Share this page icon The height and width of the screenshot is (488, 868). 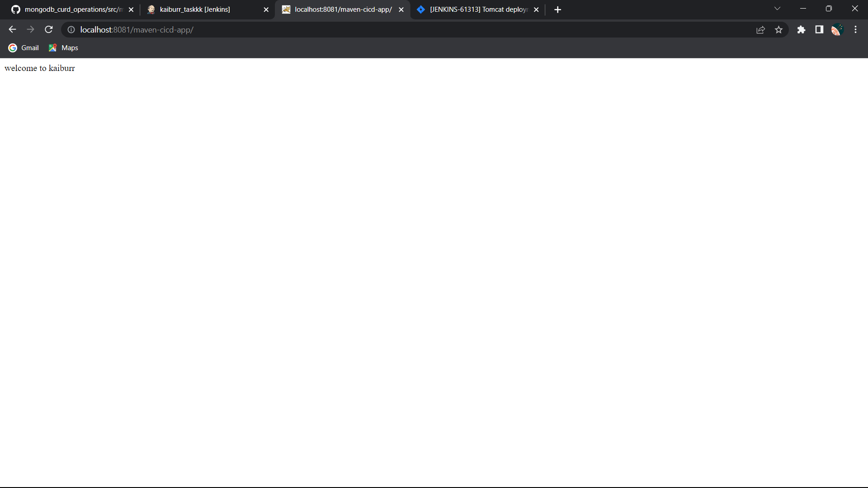(760, 30)
